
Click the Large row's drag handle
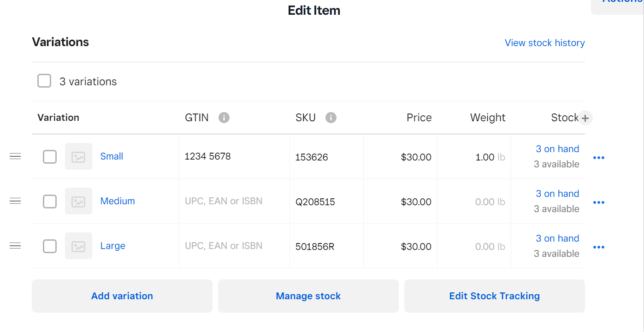click(x=15, y=246)
